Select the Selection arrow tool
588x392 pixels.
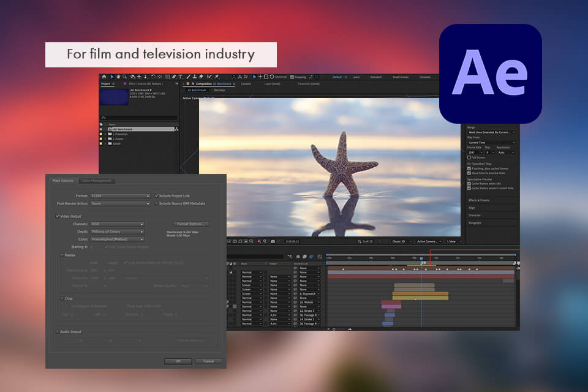tap(111, 77)
